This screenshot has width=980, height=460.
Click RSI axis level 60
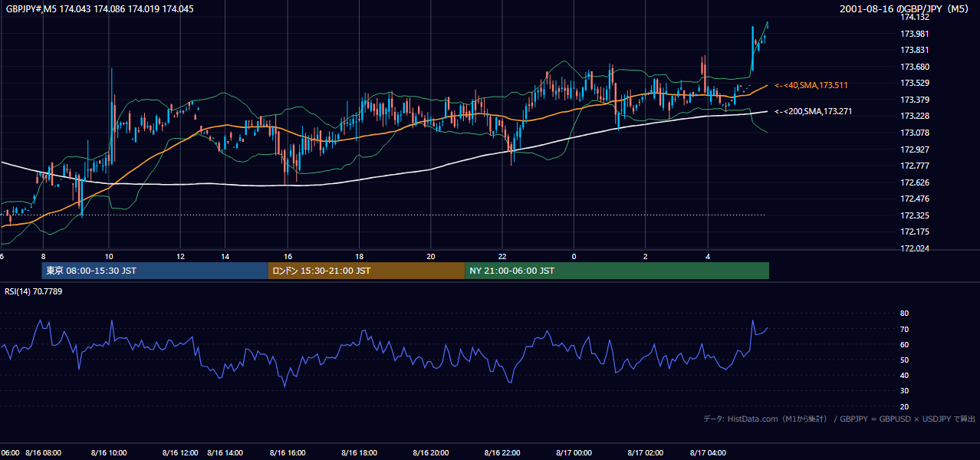[x=904, y=344]
